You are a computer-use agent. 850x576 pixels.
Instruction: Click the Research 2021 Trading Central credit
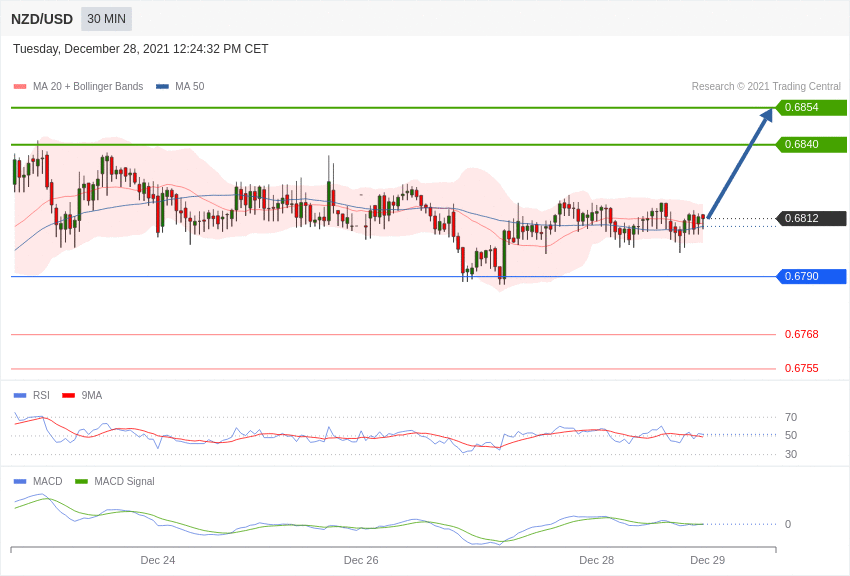[x=766, y=86]
